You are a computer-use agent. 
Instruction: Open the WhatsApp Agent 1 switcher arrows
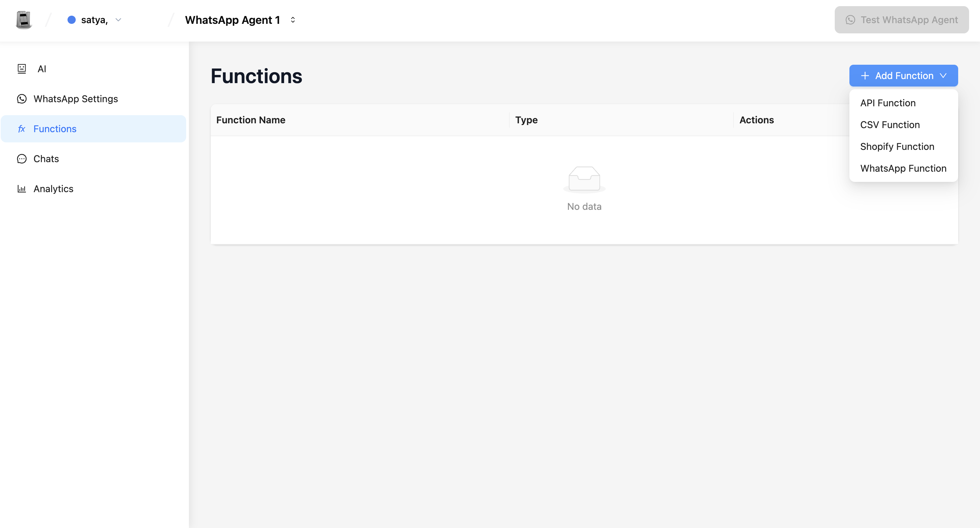click(x=293, y=20)
